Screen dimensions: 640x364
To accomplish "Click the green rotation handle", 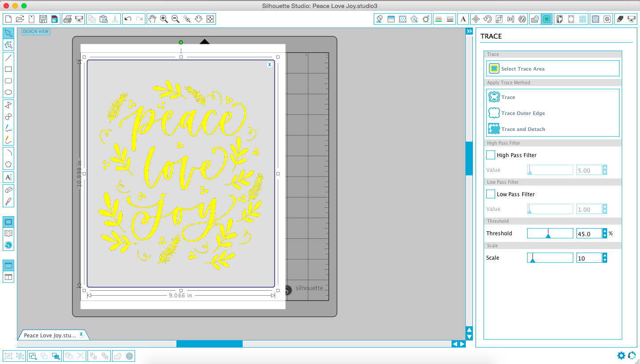I will coord(181,42).
